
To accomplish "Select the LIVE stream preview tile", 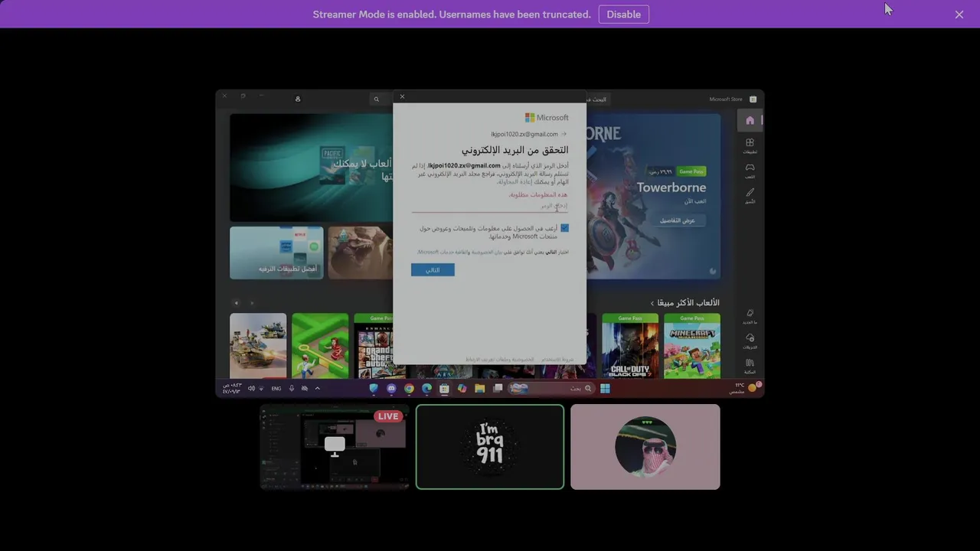I will (335, 447).
